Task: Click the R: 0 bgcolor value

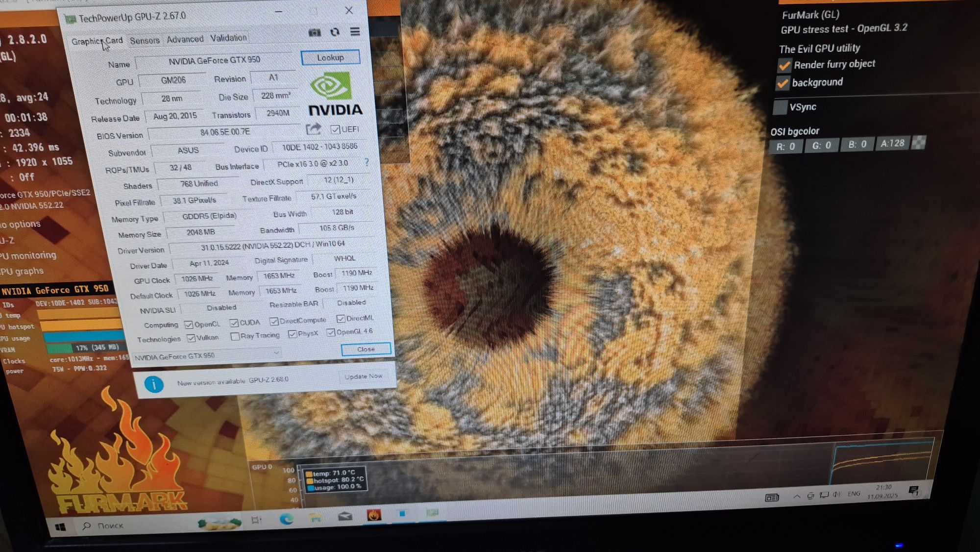Action: (x=785, y=146)
